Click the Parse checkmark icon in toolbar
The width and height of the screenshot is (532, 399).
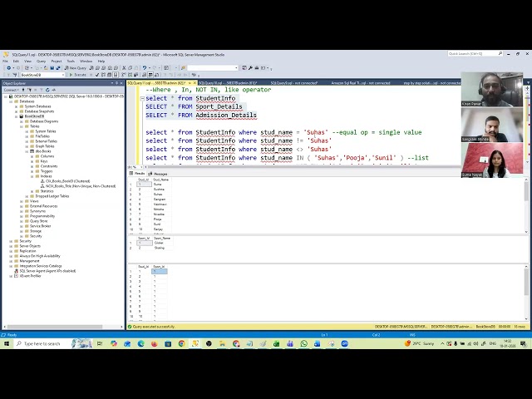click(97, 75)
